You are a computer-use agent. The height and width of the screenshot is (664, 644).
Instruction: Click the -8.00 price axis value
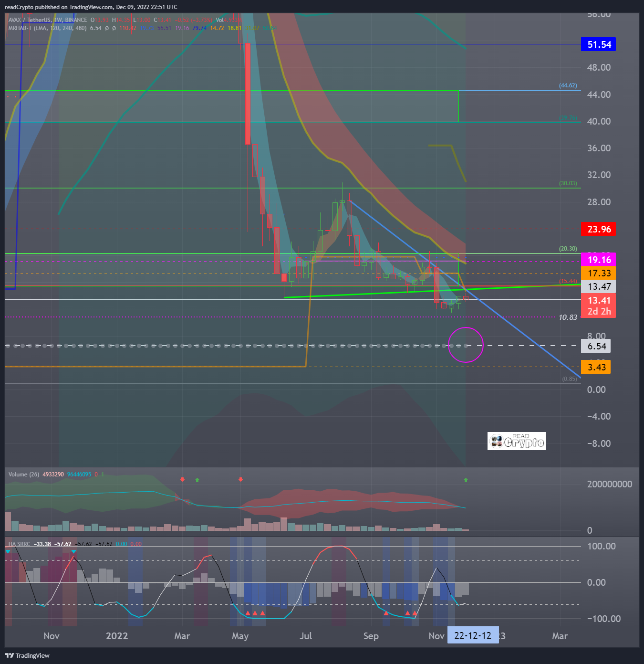(x=599, y=443)
